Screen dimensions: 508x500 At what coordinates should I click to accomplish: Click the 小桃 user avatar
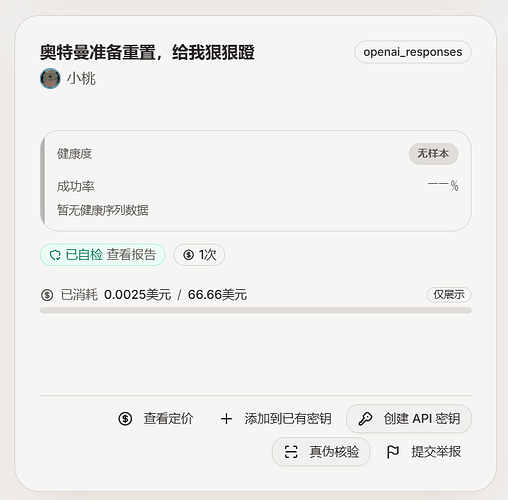coord(50,79)
